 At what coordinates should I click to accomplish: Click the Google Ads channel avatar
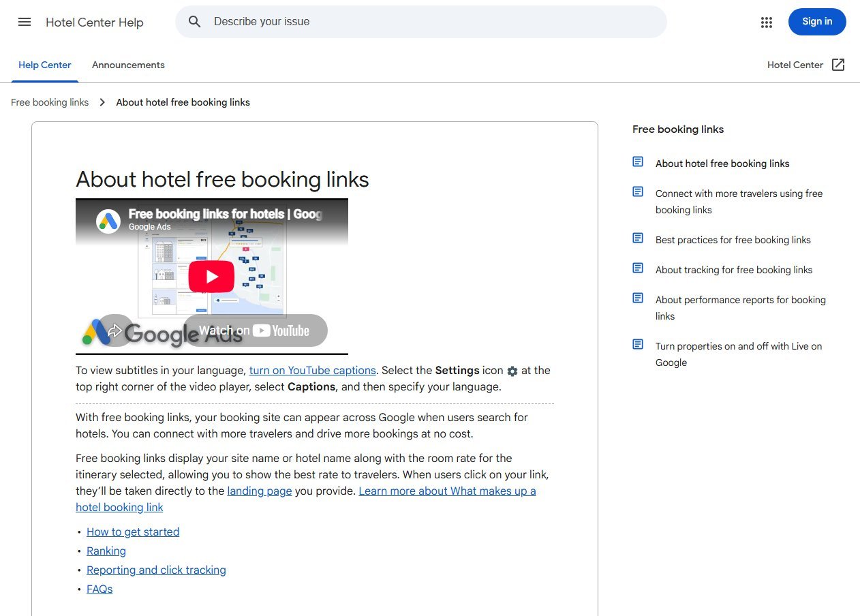[x=108, y=220]
